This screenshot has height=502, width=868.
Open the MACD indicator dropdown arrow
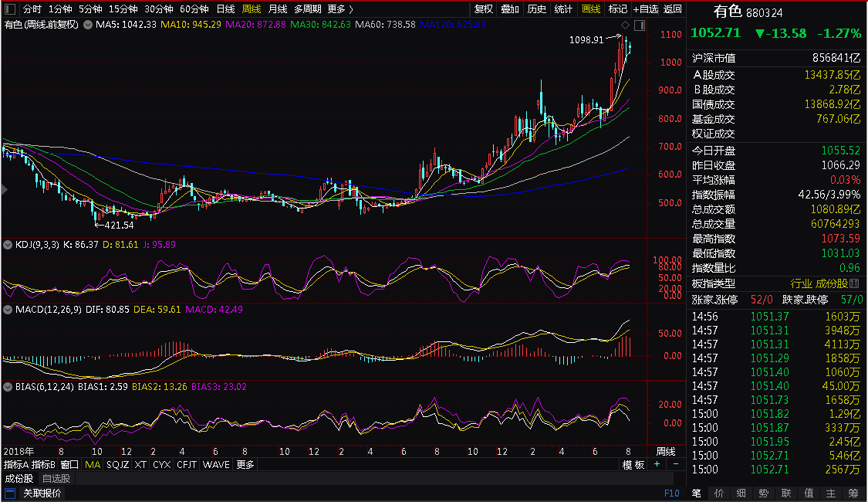[x=8, y=310]
